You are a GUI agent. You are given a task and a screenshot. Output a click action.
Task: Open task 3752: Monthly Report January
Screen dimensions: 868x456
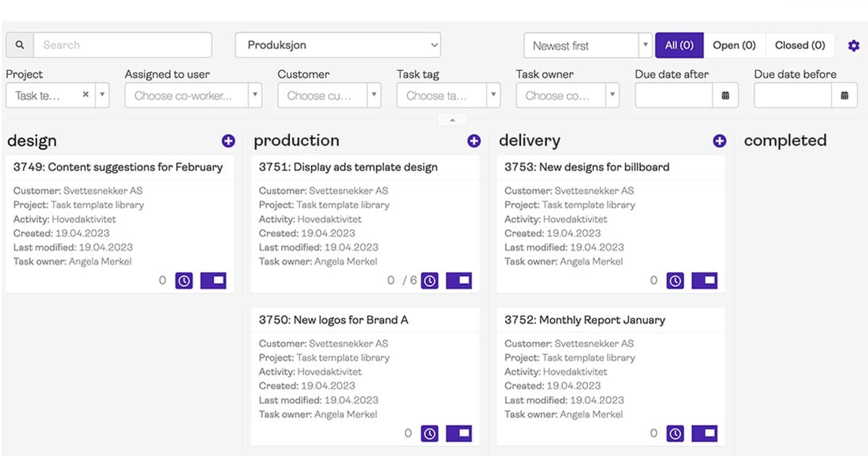click(585, 320)
